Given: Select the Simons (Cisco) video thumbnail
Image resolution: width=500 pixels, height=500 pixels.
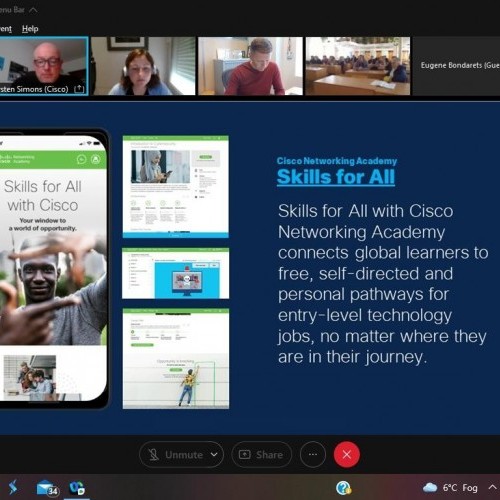Looking at the screenshot, I should (x=44, y=66).
